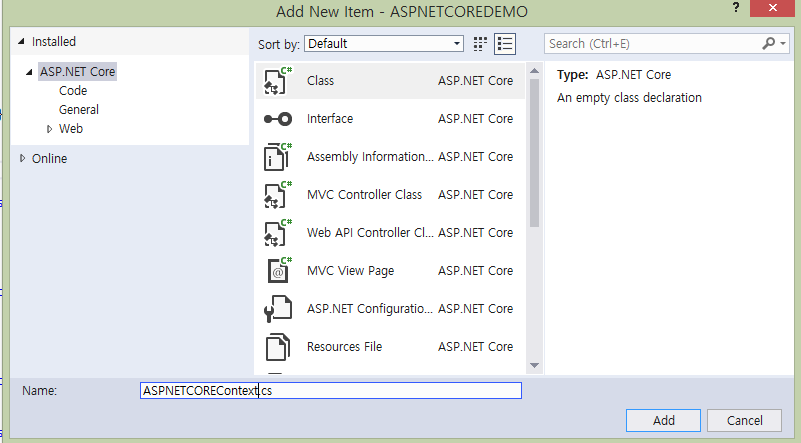
Task: Select the 'MVC View Page' name
Action: coord(350,271)
